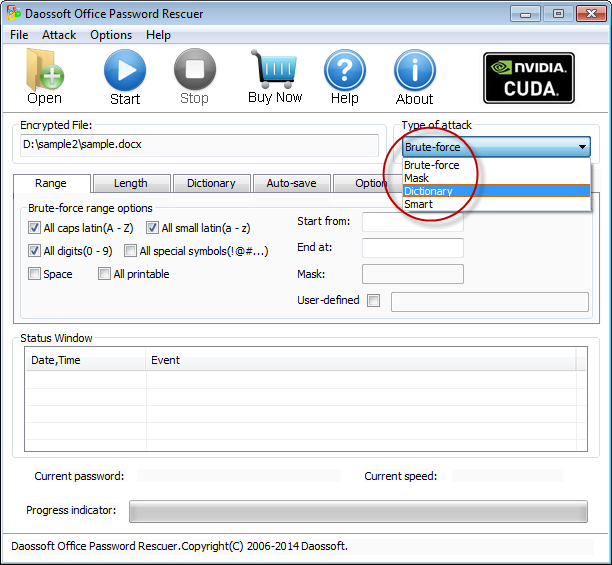This screenshot has height=565, width=612.
Task: Maximize the Daossoft window
Action: [558, 14]
